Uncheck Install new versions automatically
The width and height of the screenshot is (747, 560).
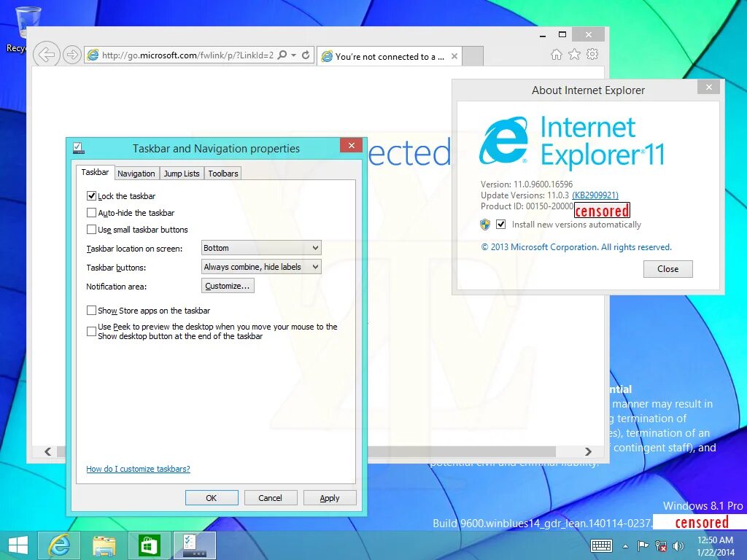click(500, 225)
